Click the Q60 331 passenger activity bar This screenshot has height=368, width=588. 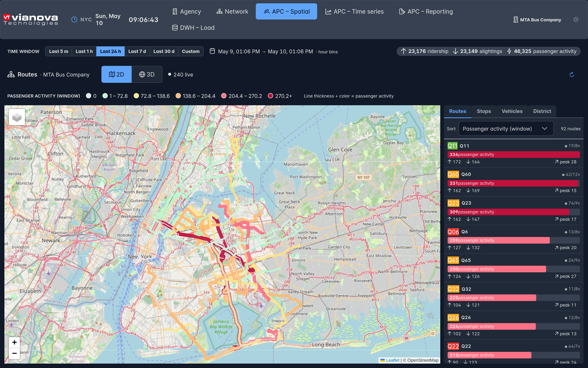pyautogui.click(x=514, y=183)
